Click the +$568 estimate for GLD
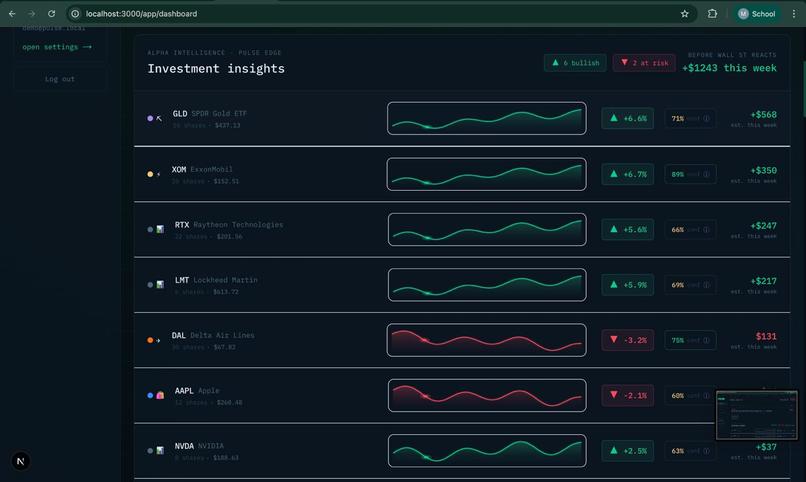The image size is (806, 482). tap(763, 115)
